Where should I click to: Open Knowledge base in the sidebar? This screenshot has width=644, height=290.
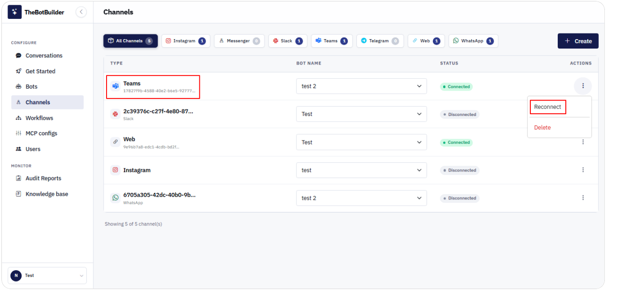tap(47, 194)
